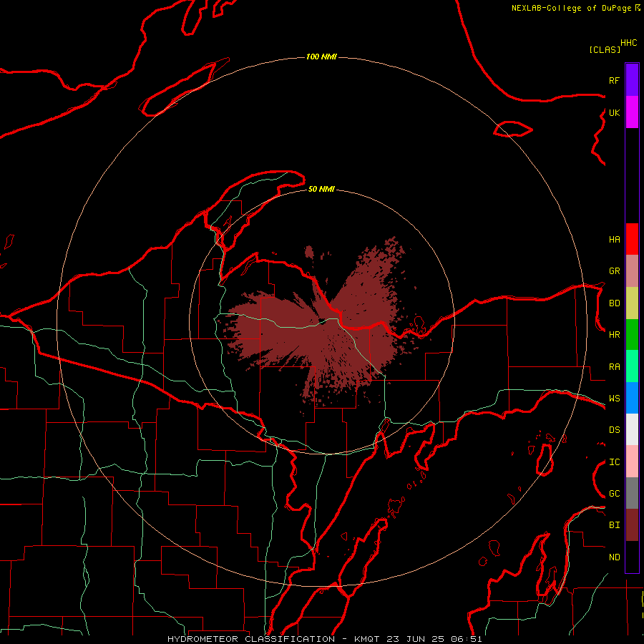The image size is (644, 644).
Task: Select the GC gray legend swatch
Action: pyautogui.click(x=632, y=493)
